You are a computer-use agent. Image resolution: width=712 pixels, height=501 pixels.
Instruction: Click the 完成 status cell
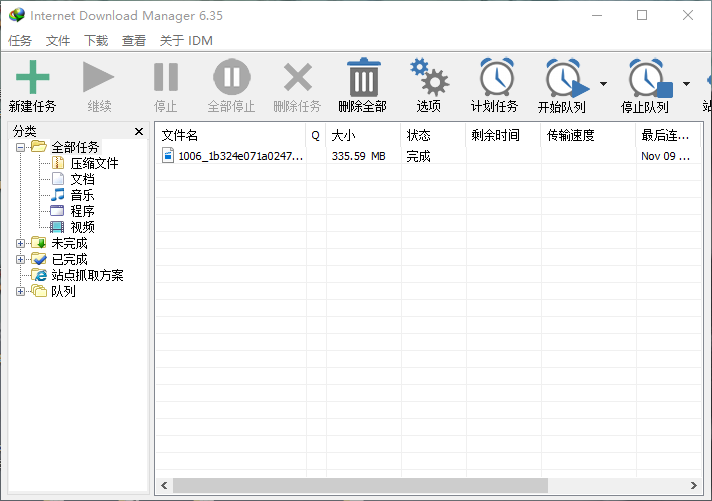[418, 156]
